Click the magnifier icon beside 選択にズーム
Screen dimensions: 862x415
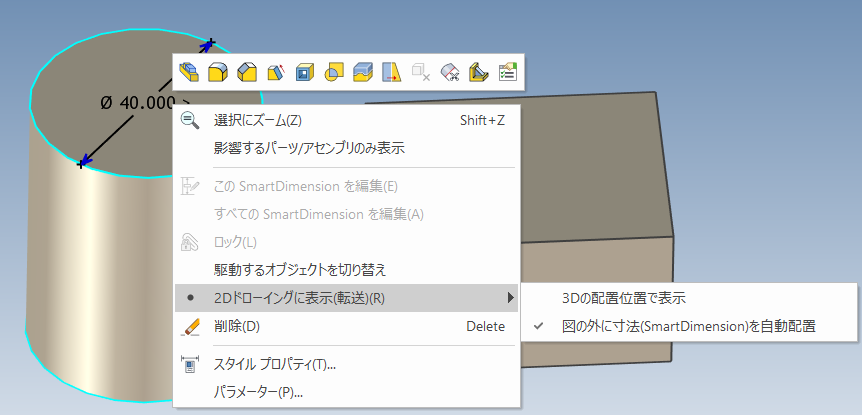tap(190, 120)
